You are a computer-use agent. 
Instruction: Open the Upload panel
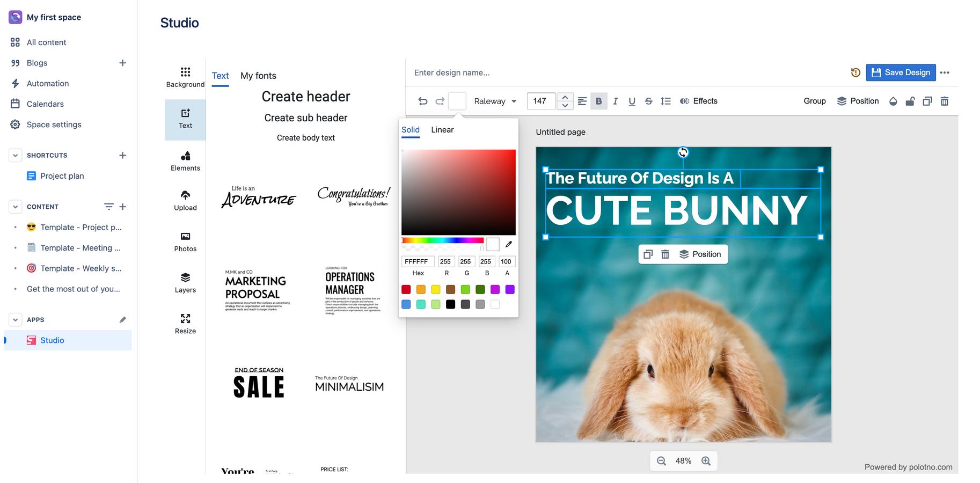(185, 201)
